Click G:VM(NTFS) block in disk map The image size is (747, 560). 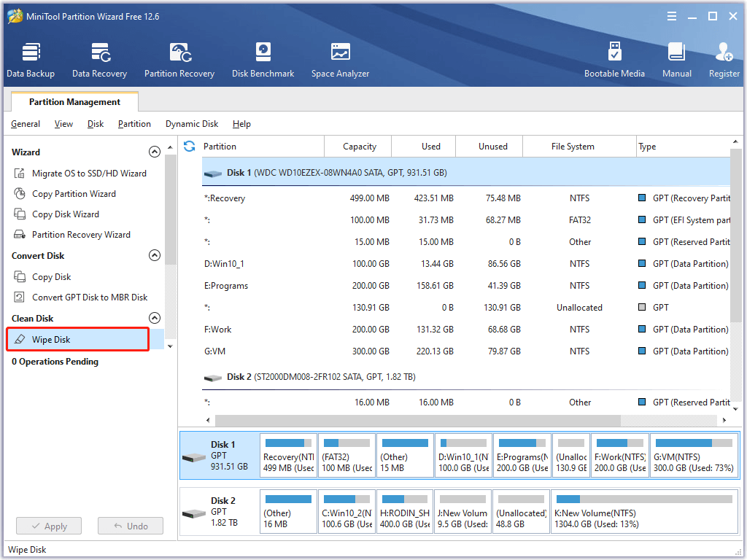694,456
